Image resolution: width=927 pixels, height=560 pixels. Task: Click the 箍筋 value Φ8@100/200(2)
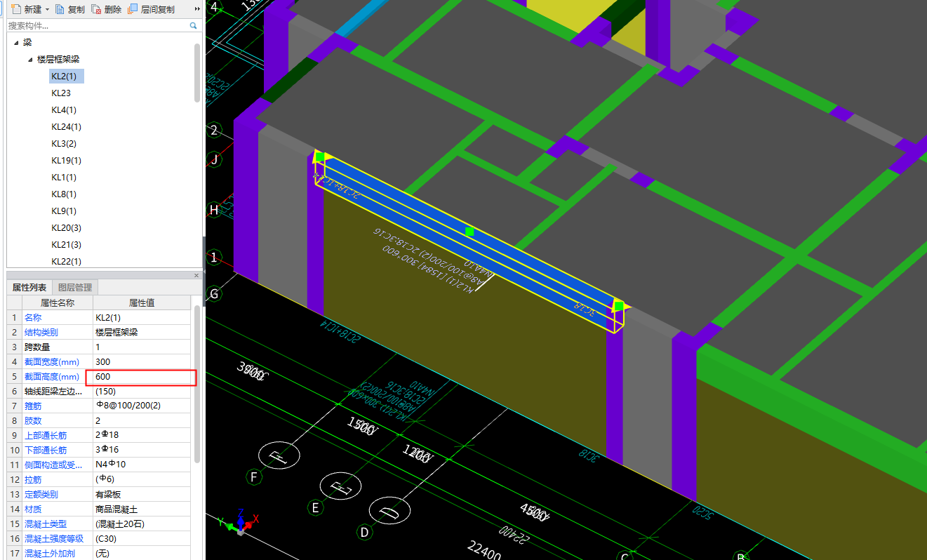[141, 406]
